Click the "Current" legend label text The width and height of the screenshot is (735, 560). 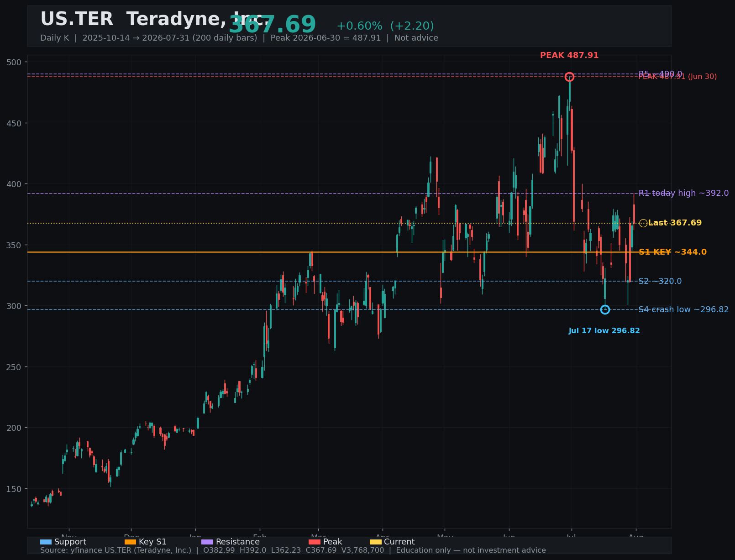[399, 542]
